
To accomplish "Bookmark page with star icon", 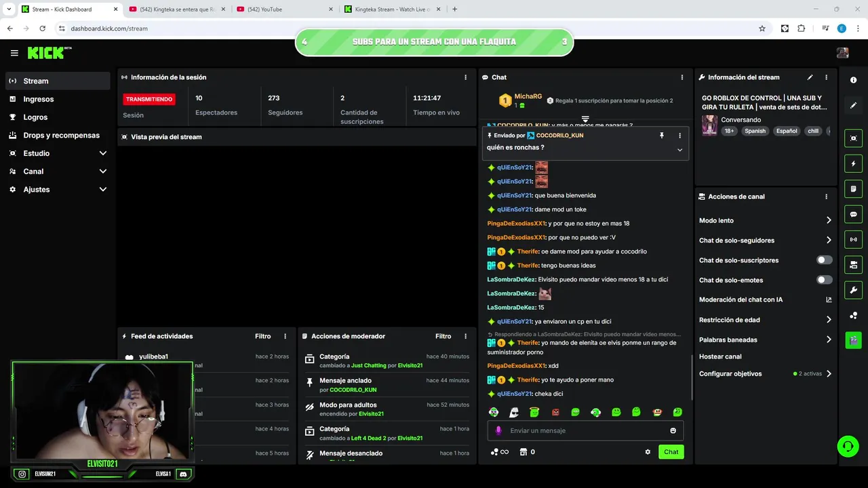I will 762,28.
